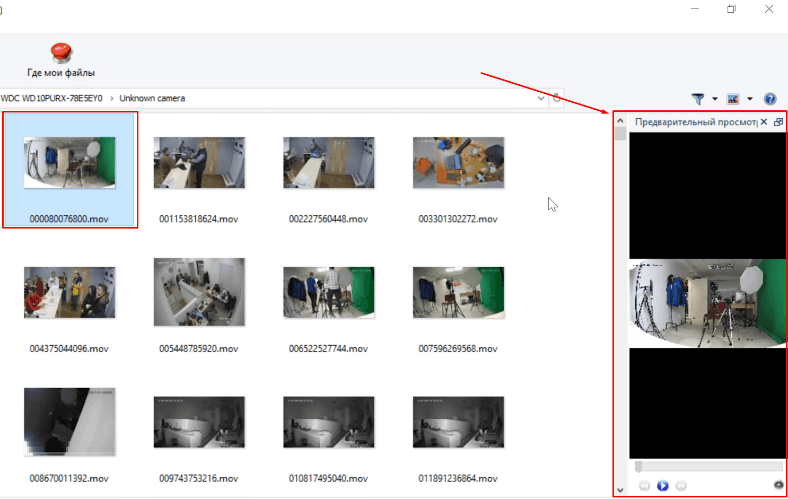Close the Предварительный просмотр preview panel
This screenshot has height=499, width=788.
coord(764,122)
